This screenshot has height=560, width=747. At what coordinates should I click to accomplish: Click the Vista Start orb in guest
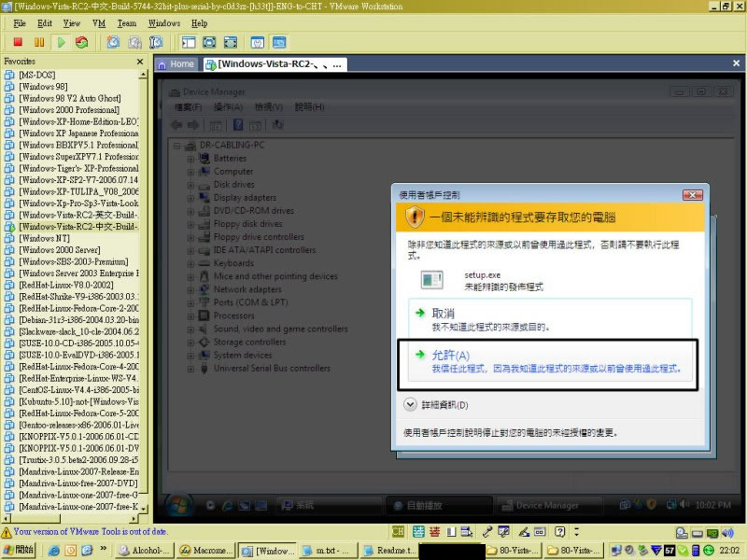[179, 506]
